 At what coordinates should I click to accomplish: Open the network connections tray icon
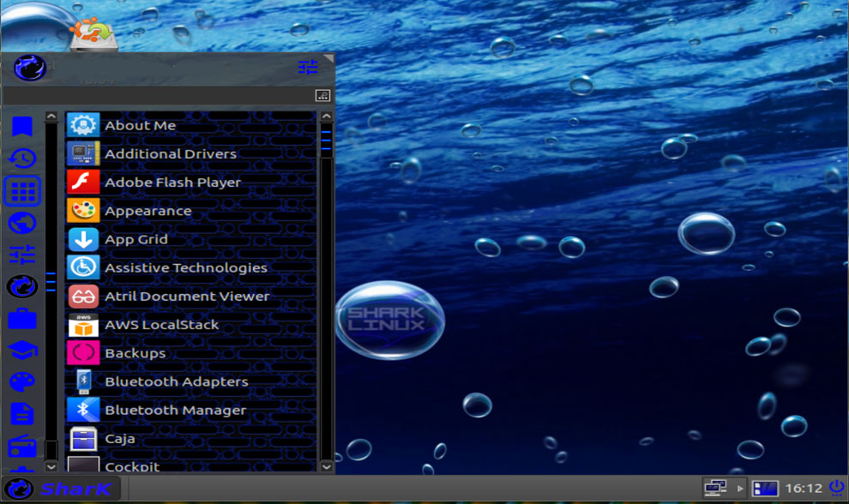(x=715, y=488)
